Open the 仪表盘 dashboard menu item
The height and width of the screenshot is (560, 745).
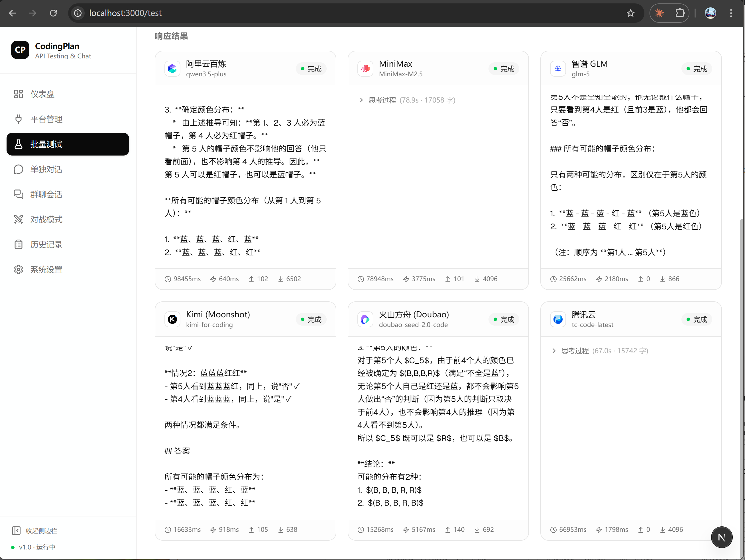point(42,94)
